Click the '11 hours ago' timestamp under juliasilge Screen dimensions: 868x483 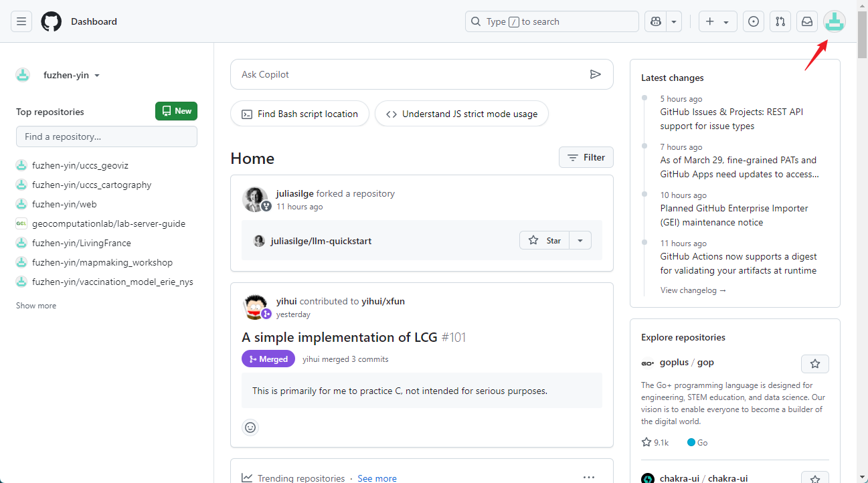(299, 207)
